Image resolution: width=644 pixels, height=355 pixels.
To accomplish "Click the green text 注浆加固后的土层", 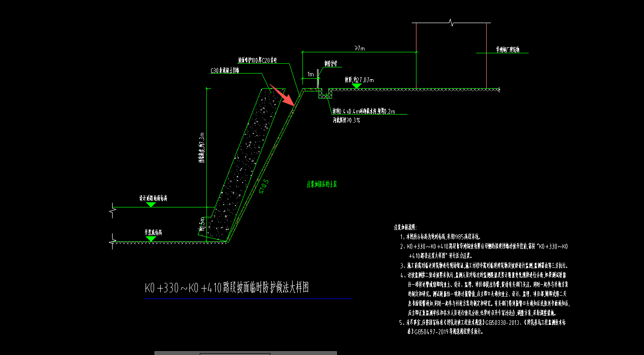I will pyautogui.click(x=321, y=183).
